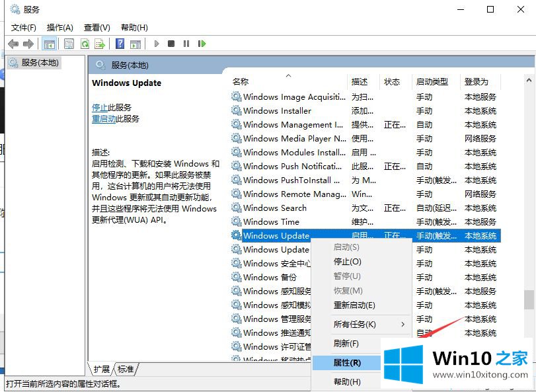536x392 pixels.
Task: Click the Pause service toolbar icon
Action: (186, 44)
